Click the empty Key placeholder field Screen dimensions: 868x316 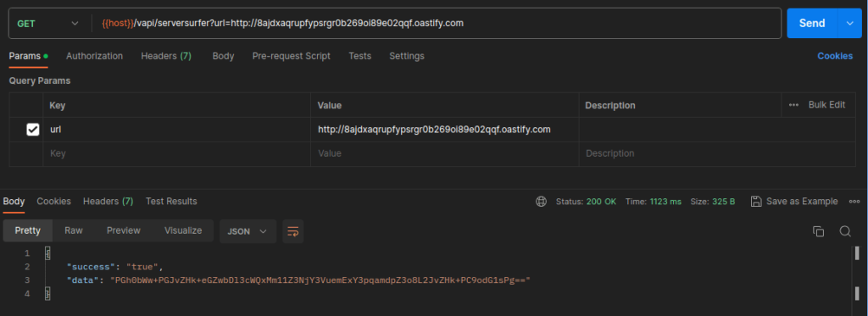pos(176,154)
